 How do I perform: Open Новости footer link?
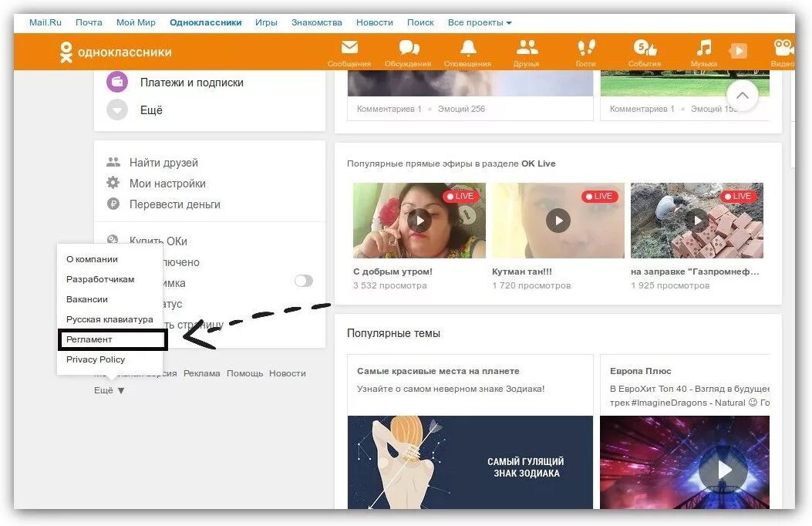(x=288, y=373)
